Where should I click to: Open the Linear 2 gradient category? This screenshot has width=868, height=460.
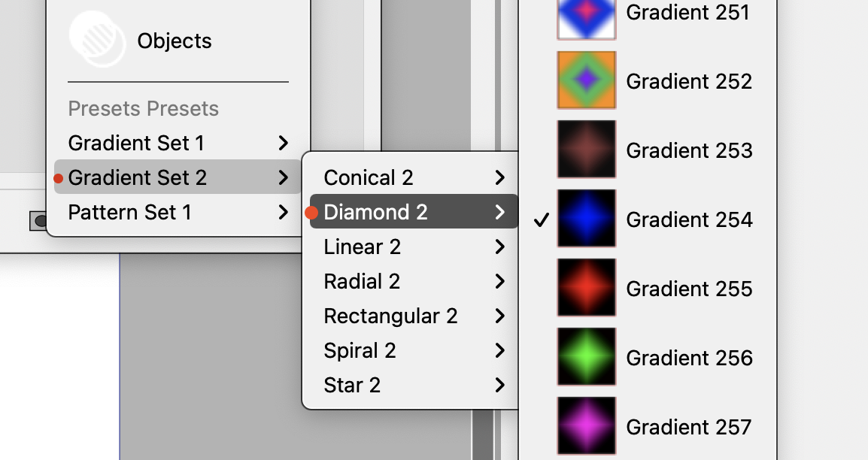coord(362,247)
